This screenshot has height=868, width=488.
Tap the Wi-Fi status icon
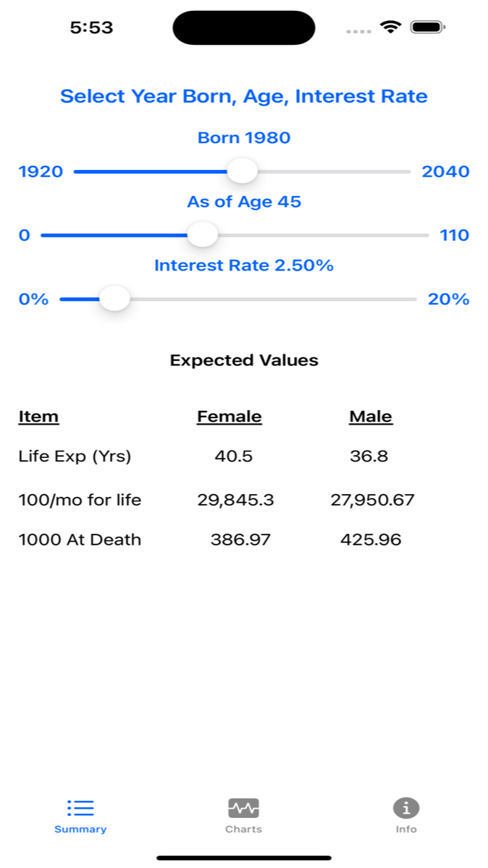[x=391, y=27]
